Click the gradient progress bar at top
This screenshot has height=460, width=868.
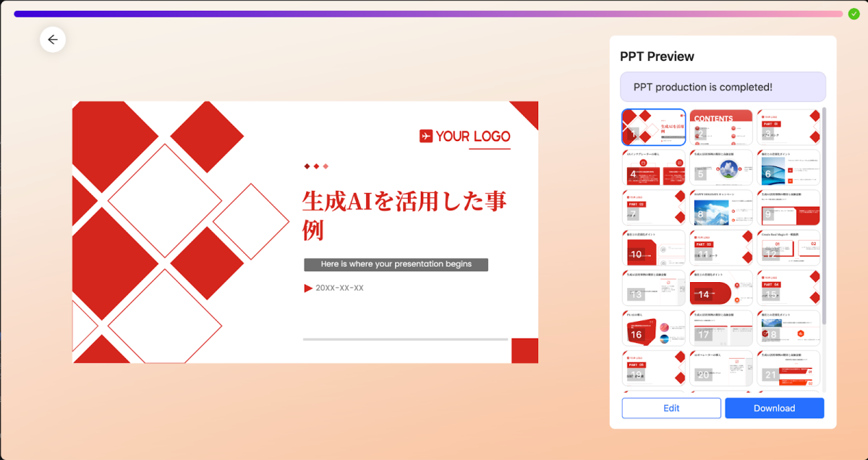427,14
